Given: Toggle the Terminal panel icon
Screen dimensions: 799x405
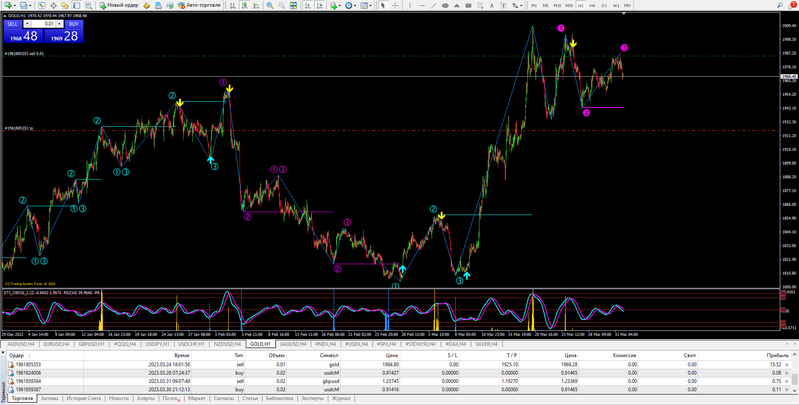Looking at the screenshot, I should [76, 6].
